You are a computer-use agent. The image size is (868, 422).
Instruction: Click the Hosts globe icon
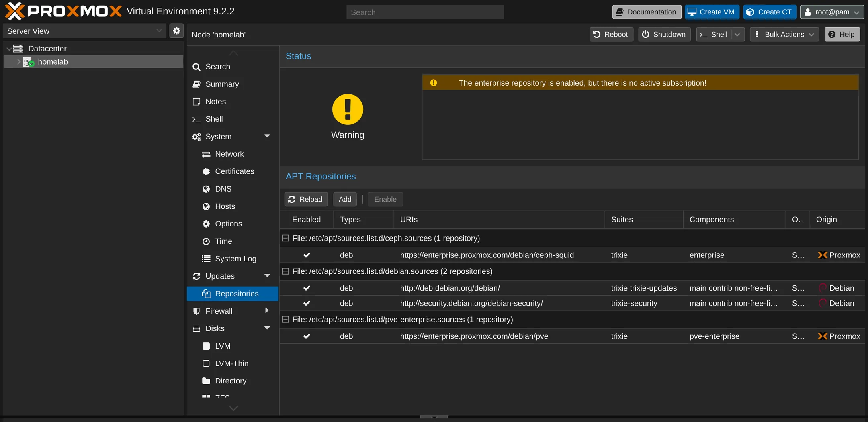206,206
